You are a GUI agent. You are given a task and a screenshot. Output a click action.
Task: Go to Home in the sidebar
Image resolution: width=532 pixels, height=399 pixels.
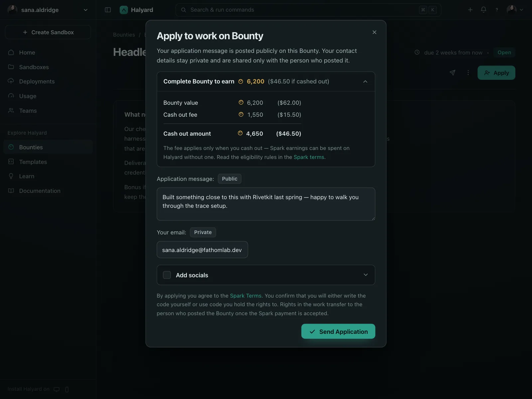click(x=48, y=53)
